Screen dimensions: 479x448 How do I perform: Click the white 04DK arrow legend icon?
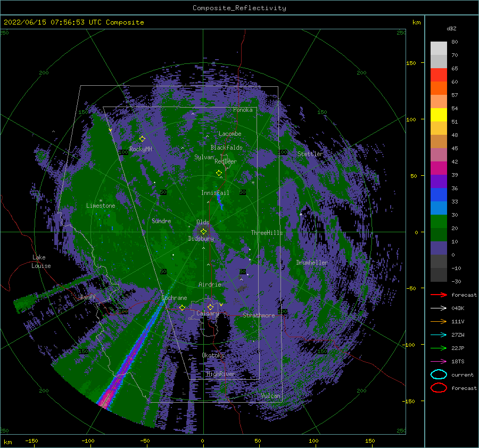[x=439, y=308]
